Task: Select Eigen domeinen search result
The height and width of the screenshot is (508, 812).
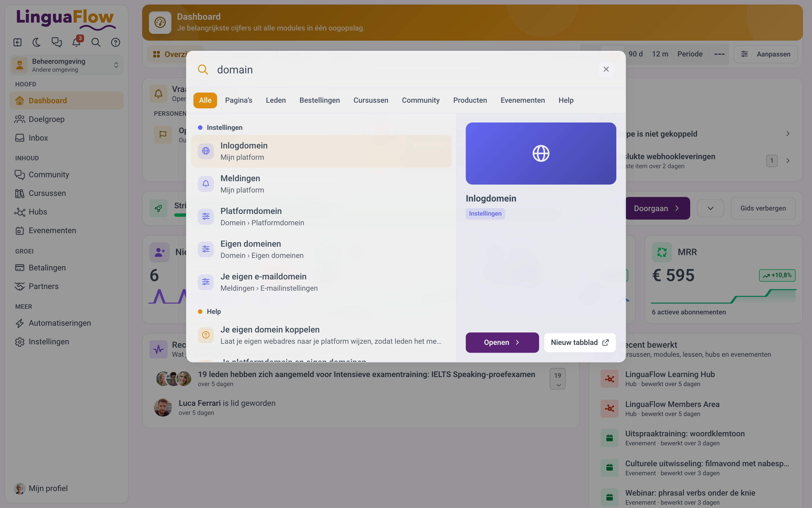Action: (x=321, y=250)
